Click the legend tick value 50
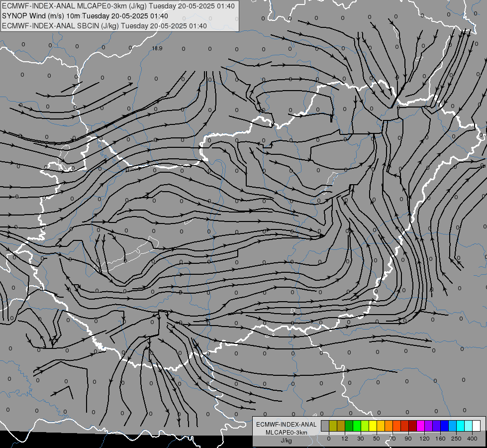Image resolution: width=487 pixels, height=448 pixels. (x=377, y=439)
